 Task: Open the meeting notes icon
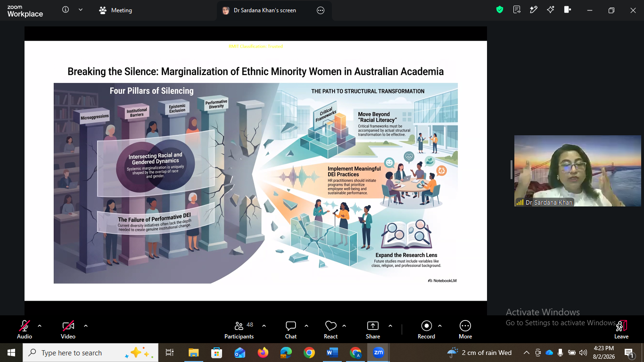[517, 10]
